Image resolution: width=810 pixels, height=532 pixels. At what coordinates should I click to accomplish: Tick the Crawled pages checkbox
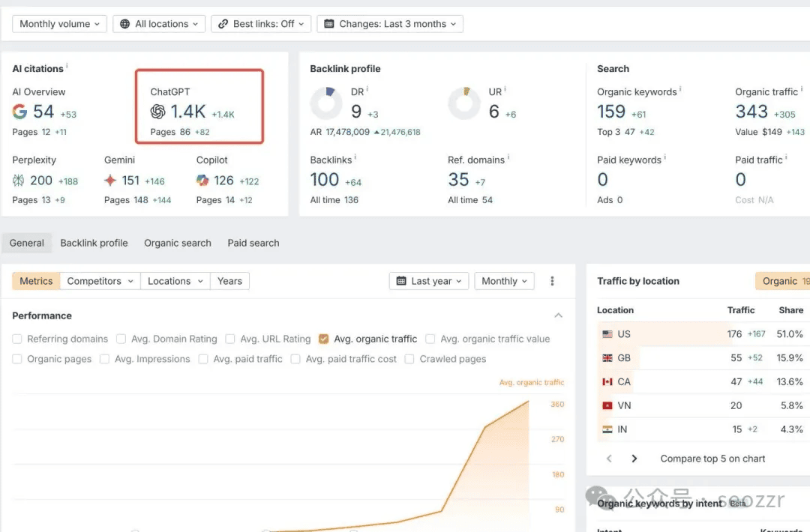click(x=409, y=359)
